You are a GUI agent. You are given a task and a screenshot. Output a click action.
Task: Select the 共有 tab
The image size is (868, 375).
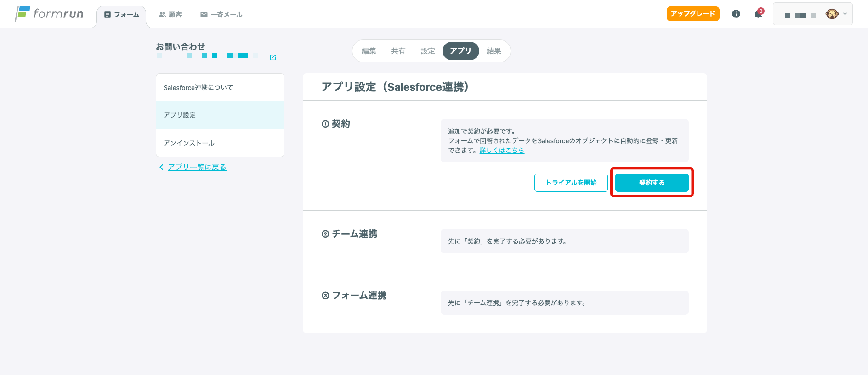[x=398, y=51]
